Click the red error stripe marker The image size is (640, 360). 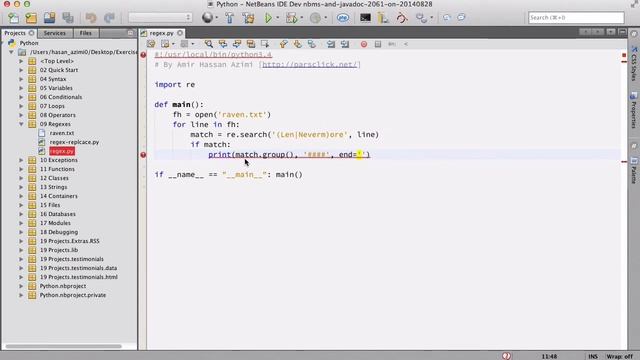624,55
